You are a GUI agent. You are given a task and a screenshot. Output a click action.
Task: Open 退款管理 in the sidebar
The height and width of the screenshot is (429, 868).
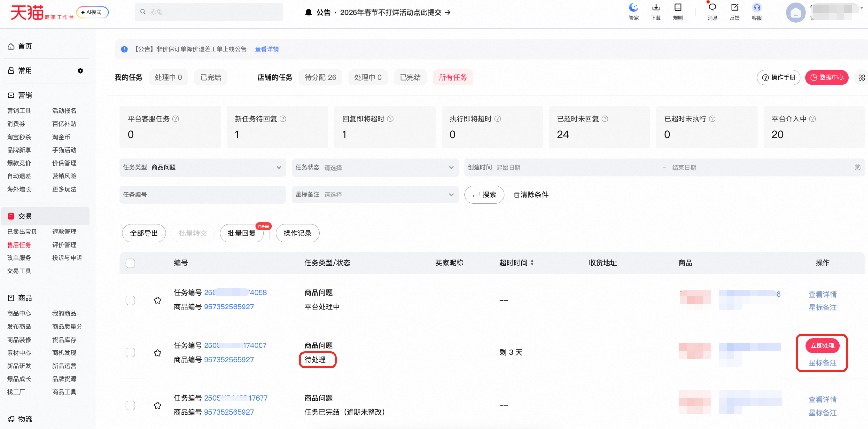pyautogui.click(x=64, y=232)
